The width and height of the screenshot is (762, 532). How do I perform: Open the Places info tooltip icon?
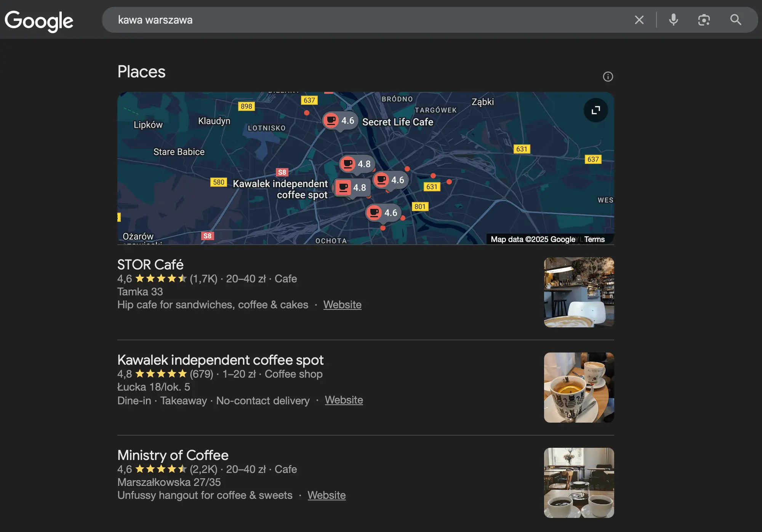pyautogui.click(x=608, y=76)
